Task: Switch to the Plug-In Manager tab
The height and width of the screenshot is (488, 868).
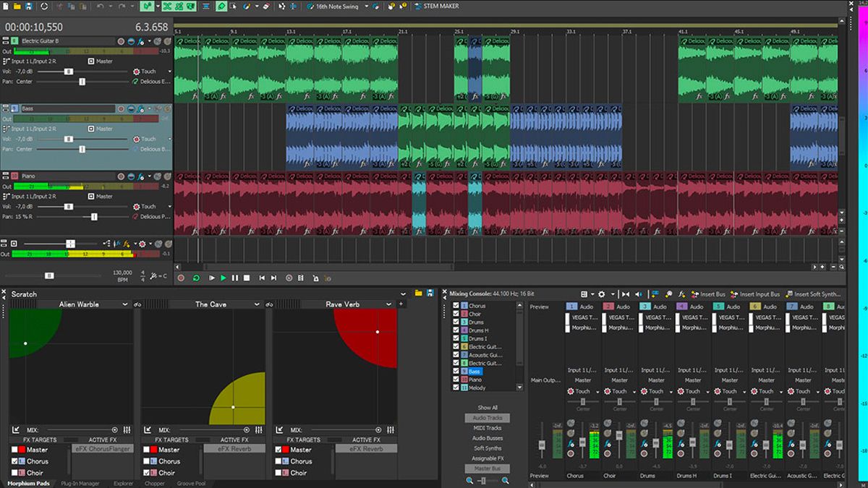Action: (x=80, y=483)
